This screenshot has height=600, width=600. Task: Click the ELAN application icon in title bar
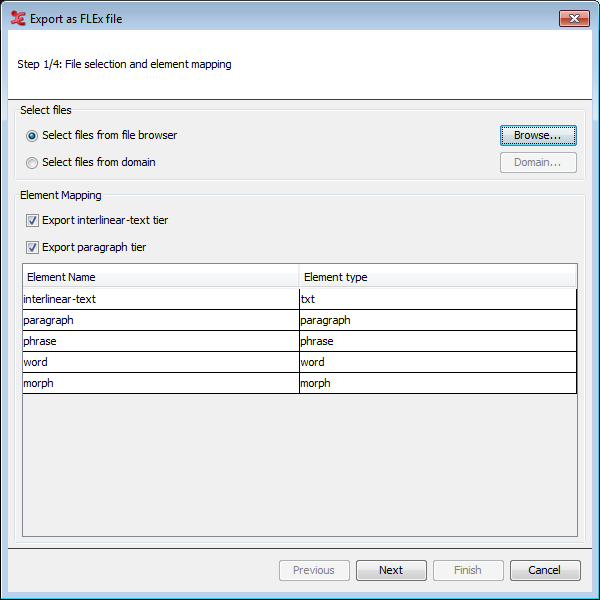tap(17, 18)
